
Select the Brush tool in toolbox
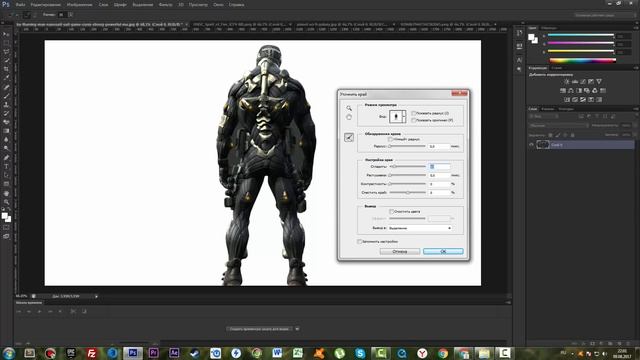click(6, 96)
